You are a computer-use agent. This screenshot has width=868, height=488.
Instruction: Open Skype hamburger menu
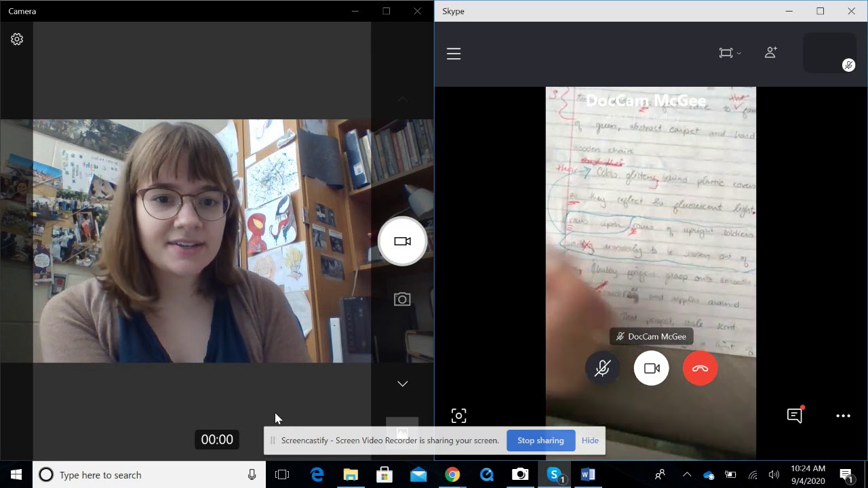click(454, 54)
